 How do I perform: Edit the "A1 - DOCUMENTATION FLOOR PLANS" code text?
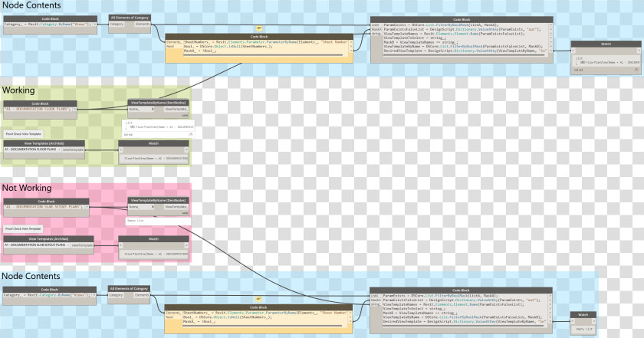39,110
